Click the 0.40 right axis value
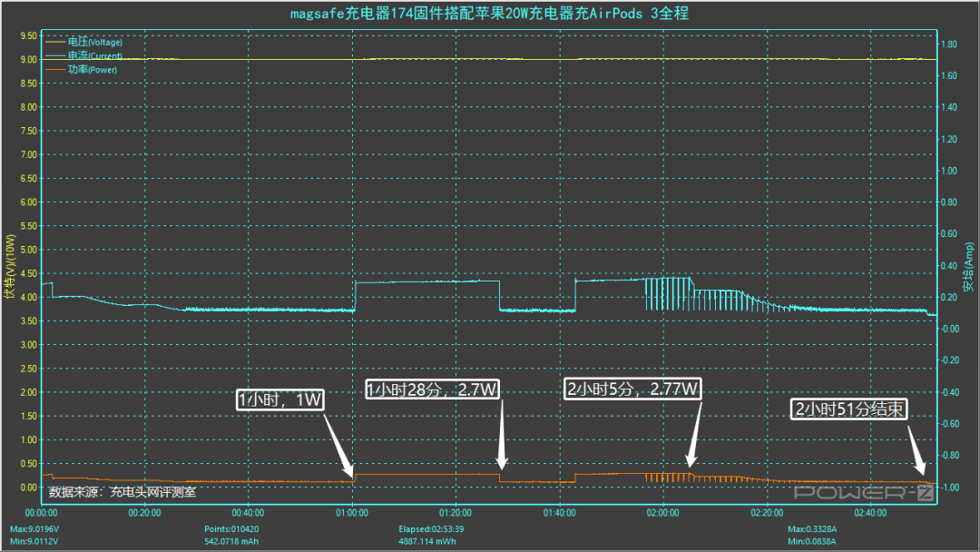Image resolution: width=980 pixels, height=552 pixels. click(949, 266)
